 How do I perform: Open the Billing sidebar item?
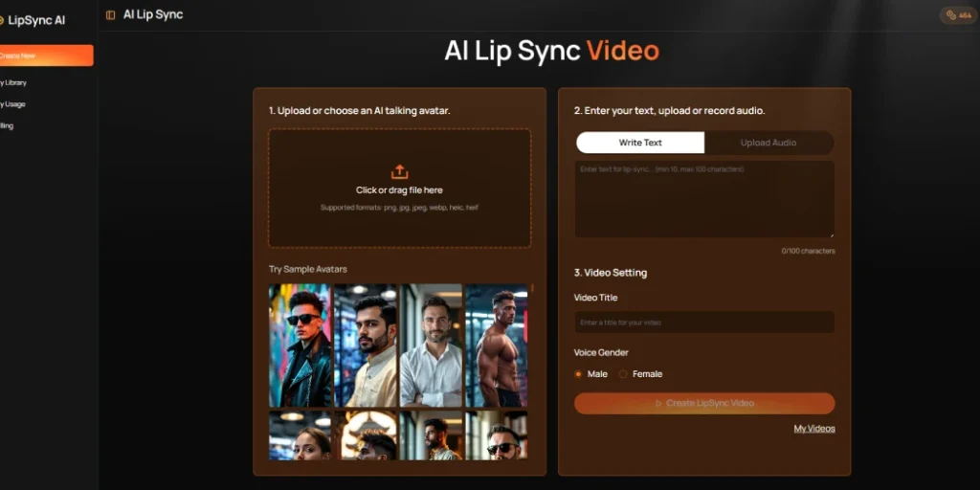coord(7,125)
